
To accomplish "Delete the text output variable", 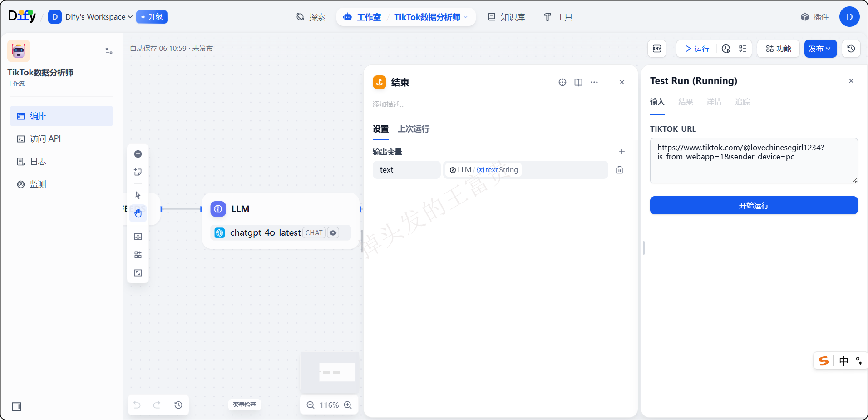I will pyautogui.click(x=620, y=170).
